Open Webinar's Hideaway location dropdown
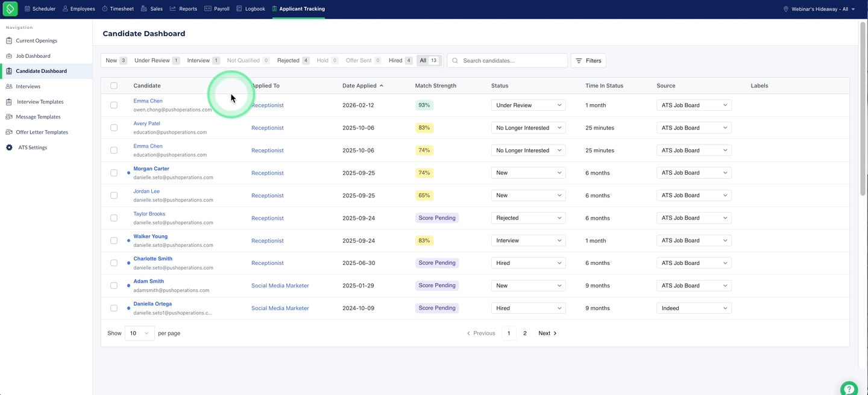868x395 pixels. [819, 9]
